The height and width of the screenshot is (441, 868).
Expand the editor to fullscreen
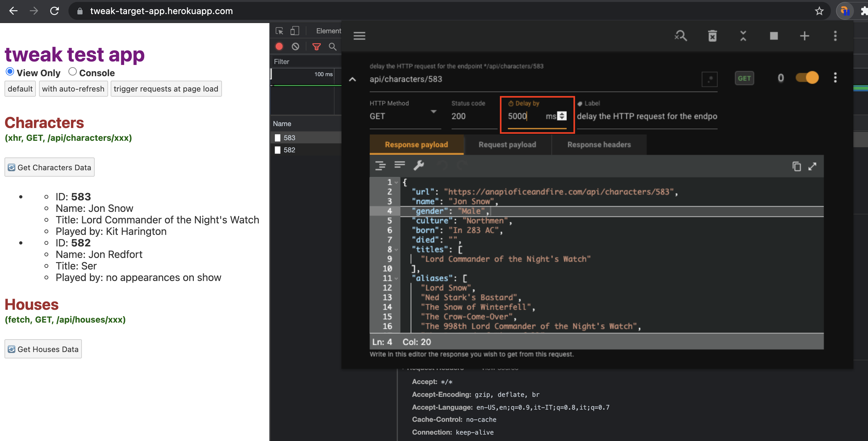(812, 166)
